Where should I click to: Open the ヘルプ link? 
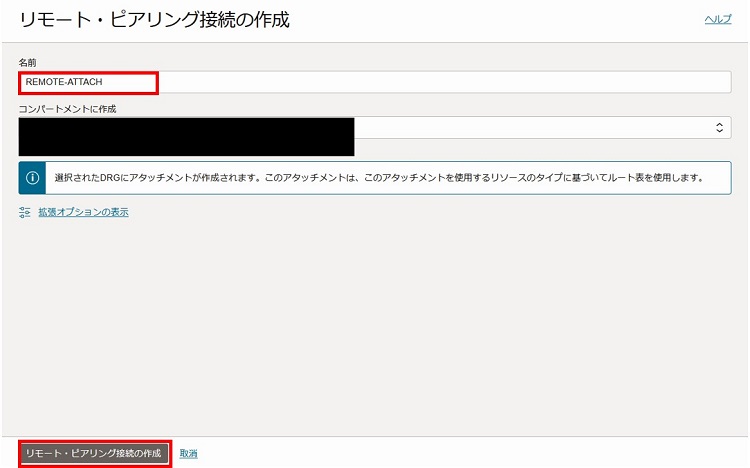(717, 19)
